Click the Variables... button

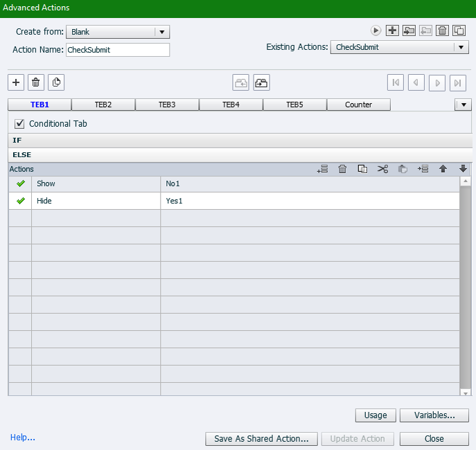click(434, 415)
